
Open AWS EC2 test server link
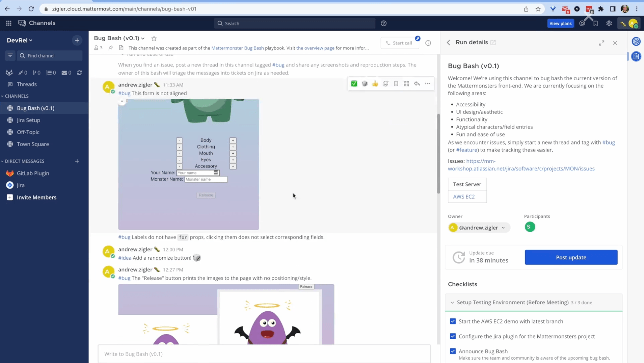coord(464,197)
